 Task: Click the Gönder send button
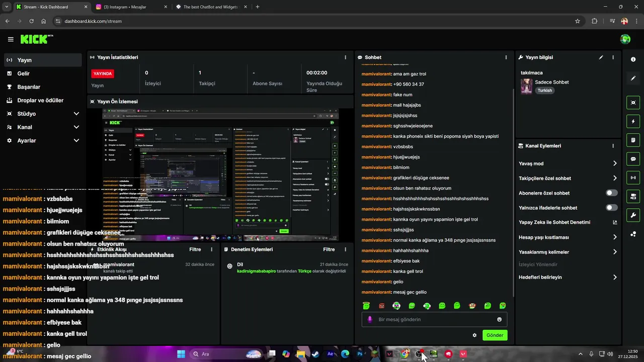tap(495, 335)
